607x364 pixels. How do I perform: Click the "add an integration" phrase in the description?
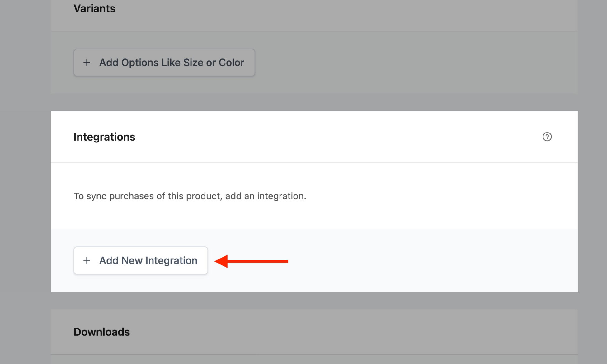click(266, 196)
